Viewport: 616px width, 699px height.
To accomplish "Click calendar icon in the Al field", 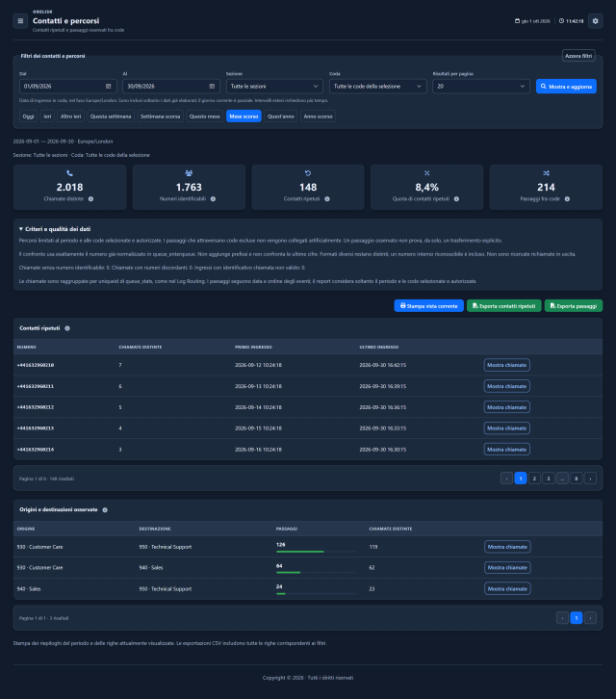I will coord(212,86).
